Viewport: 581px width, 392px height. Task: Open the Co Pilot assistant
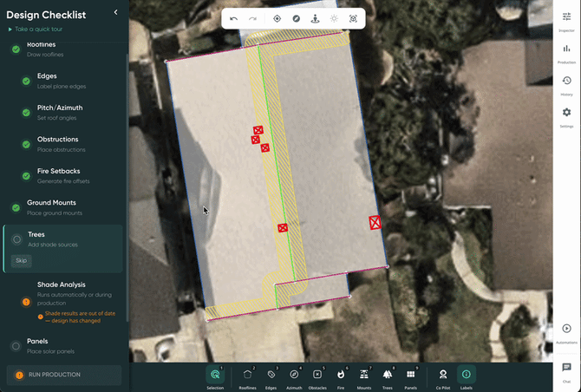(443, 377)
